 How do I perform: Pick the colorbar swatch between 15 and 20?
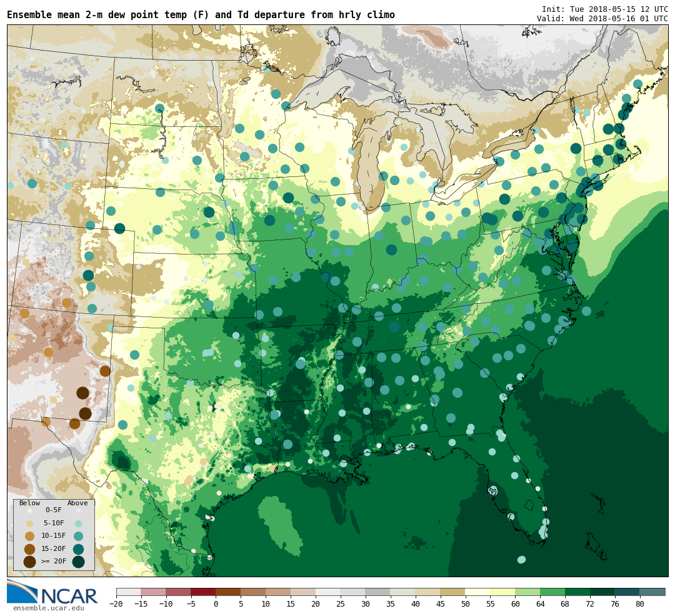pyautogui.click(x=304, y=592)
